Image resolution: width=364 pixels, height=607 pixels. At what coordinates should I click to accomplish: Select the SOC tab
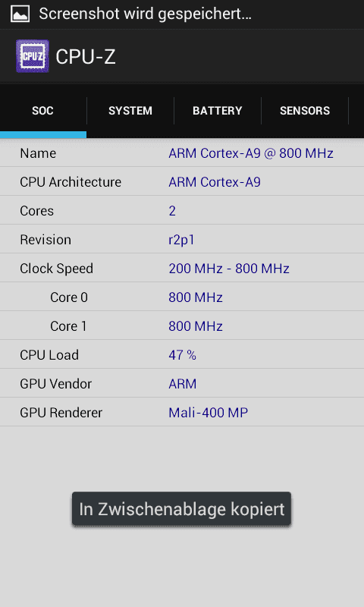pos(43,111)
